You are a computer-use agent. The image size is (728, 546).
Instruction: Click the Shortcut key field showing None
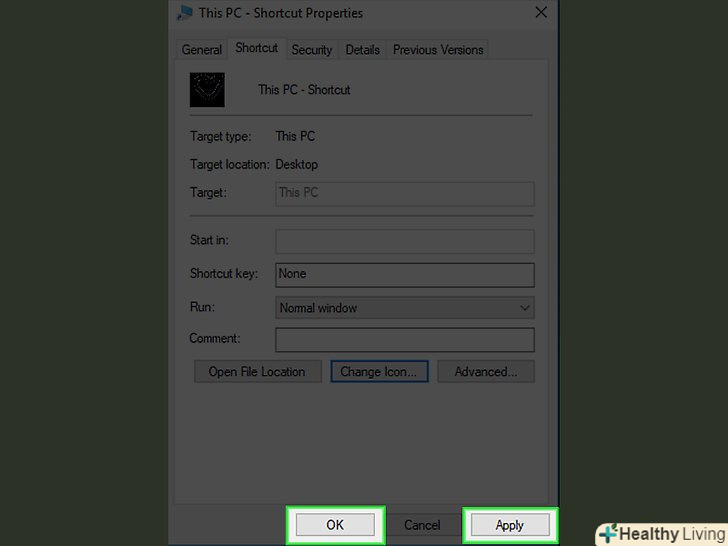click(404, 275)
